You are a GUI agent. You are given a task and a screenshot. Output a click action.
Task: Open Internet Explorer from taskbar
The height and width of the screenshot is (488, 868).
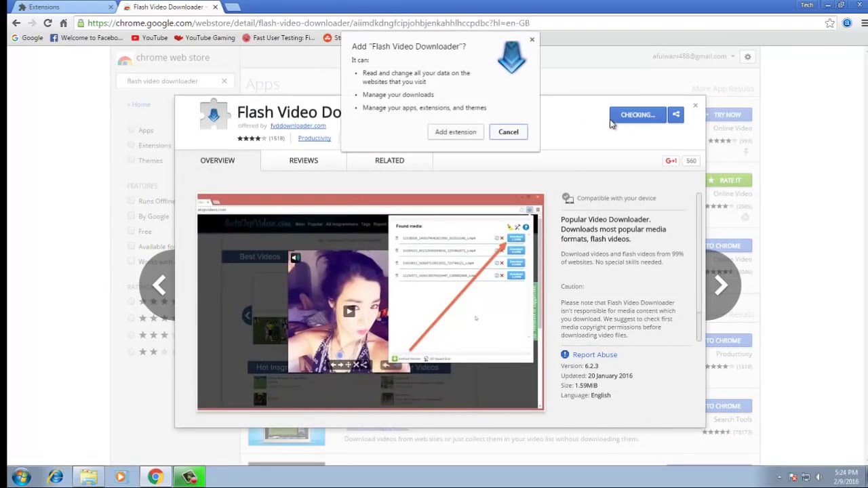pyautogui.click(x=55, y=477)
